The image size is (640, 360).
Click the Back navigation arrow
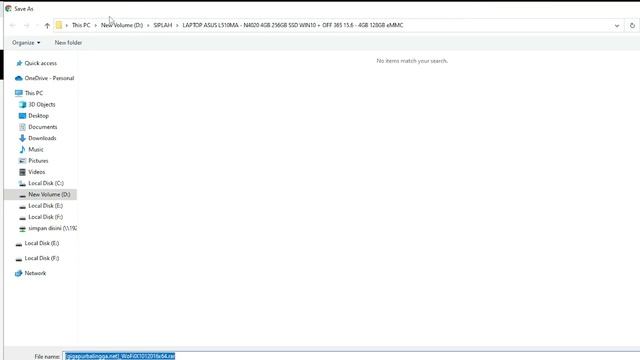click(13, 26)
